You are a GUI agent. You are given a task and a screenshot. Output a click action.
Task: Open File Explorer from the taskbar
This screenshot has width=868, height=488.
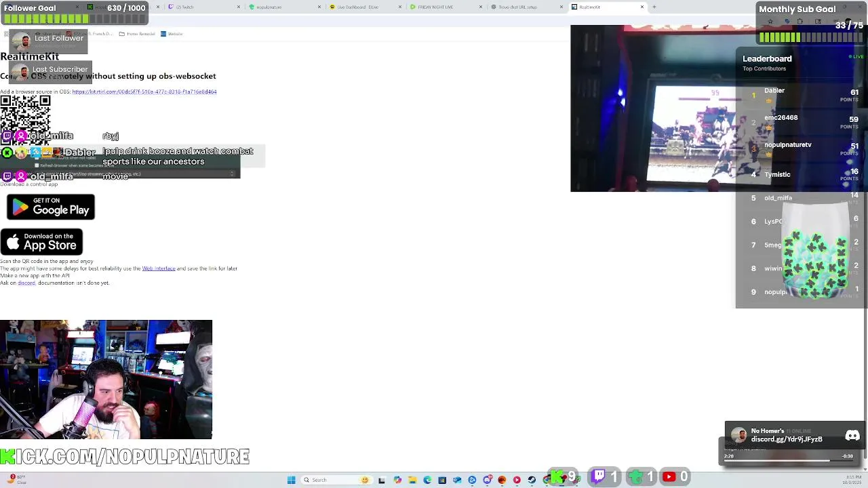click(x=412, y=480)
